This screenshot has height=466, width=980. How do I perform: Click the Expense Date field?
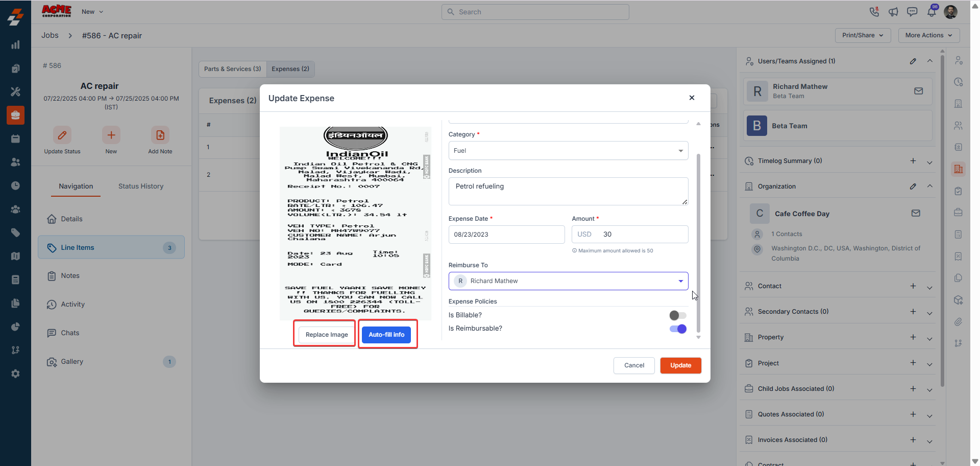click(506, 235)
